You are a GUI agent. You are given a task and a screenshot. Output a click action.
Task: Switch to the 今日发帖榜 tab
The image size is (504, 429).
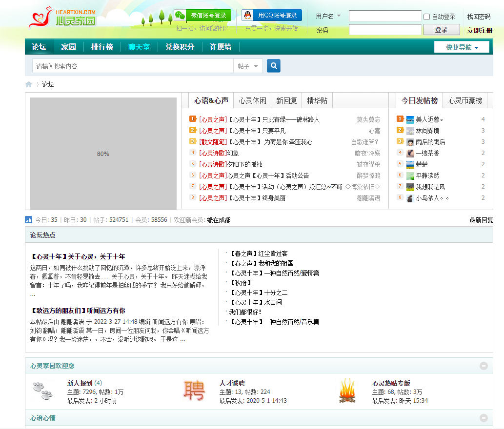pos(420,100)
